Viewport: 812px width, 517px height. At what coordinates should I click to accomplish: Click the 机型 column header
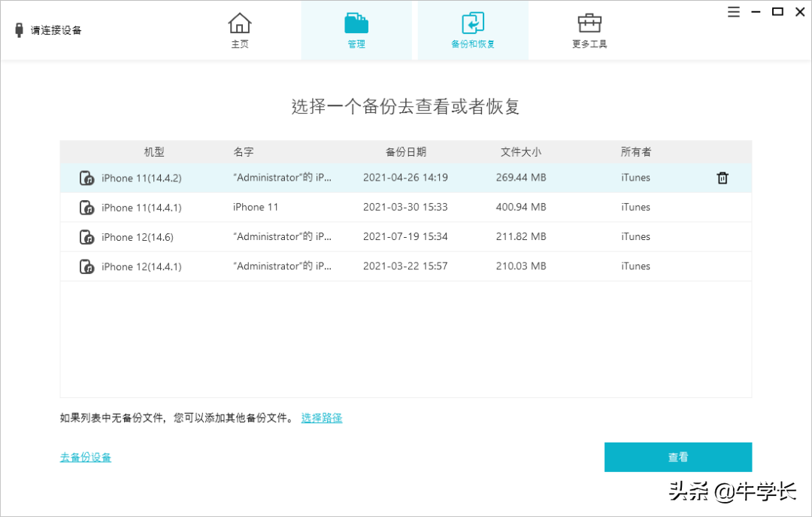click(x=153, y=151)
